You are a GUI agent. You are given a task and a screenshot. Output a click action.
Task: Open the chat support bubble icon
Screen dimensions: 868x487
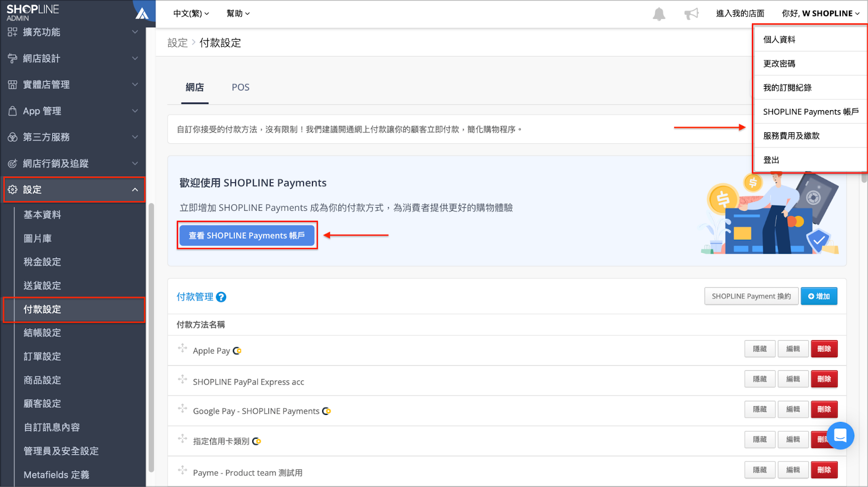coord(840,435)
